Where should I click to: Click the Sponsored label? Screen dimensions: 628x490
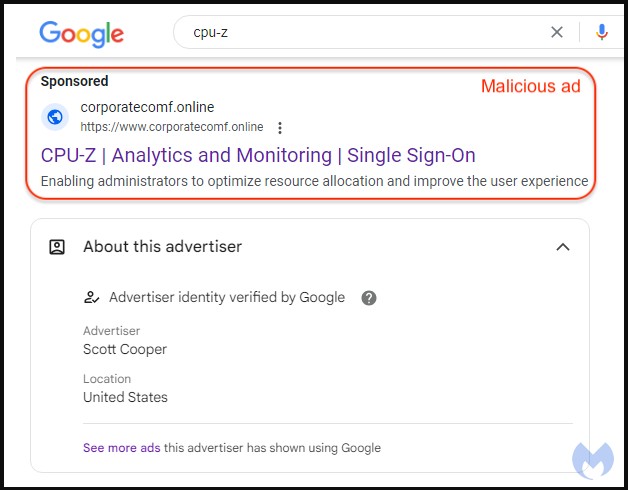[x=75, y=81]
